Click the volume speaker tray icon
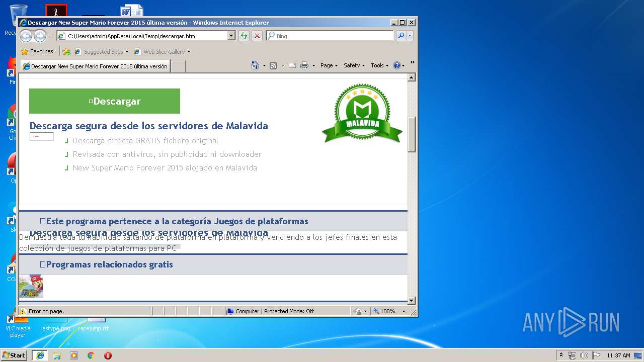Viewport: 644px width, 362px height. coord(584,355)
